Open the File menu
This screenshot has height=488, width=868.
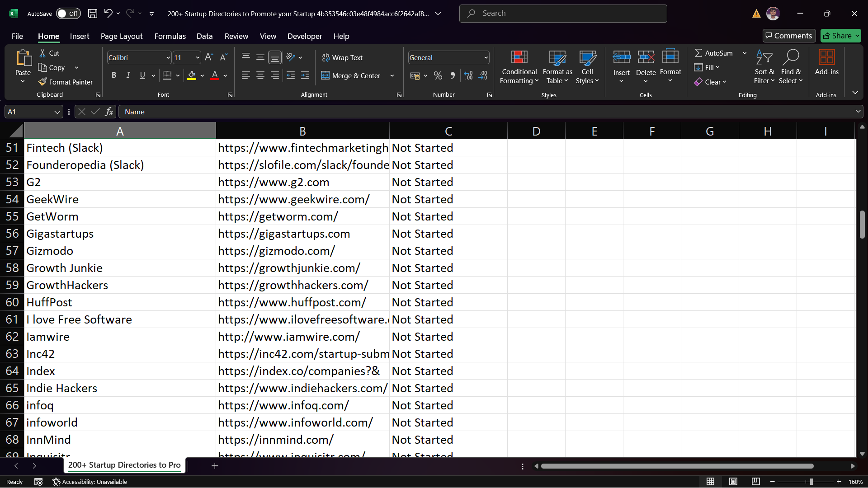(x=17, y=36)
